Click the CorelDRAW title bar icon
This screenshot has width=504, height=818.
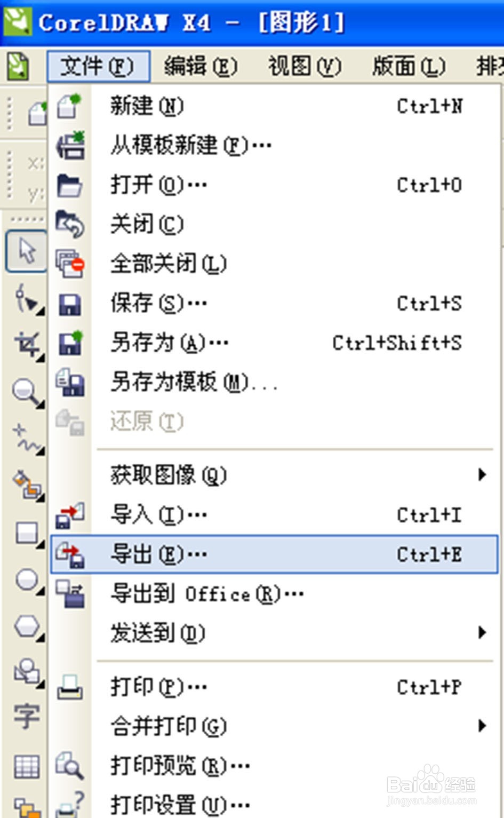coord(18,21)
